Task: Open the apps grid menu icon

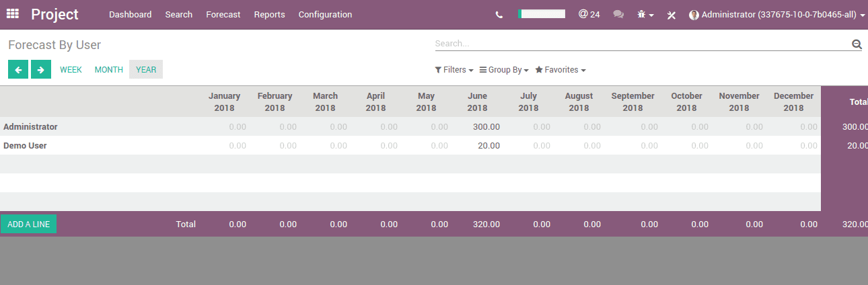Action: coord(13,14)
